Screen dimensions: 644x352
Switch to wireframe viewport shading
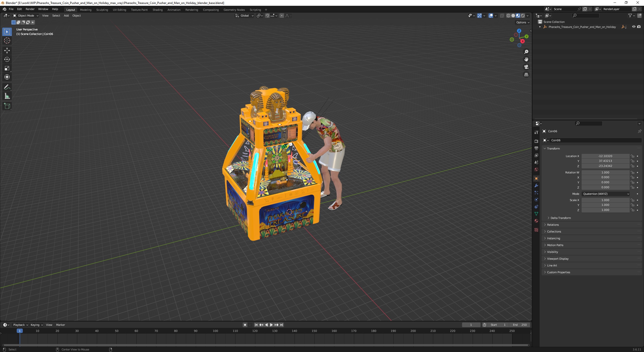(508, 16)
